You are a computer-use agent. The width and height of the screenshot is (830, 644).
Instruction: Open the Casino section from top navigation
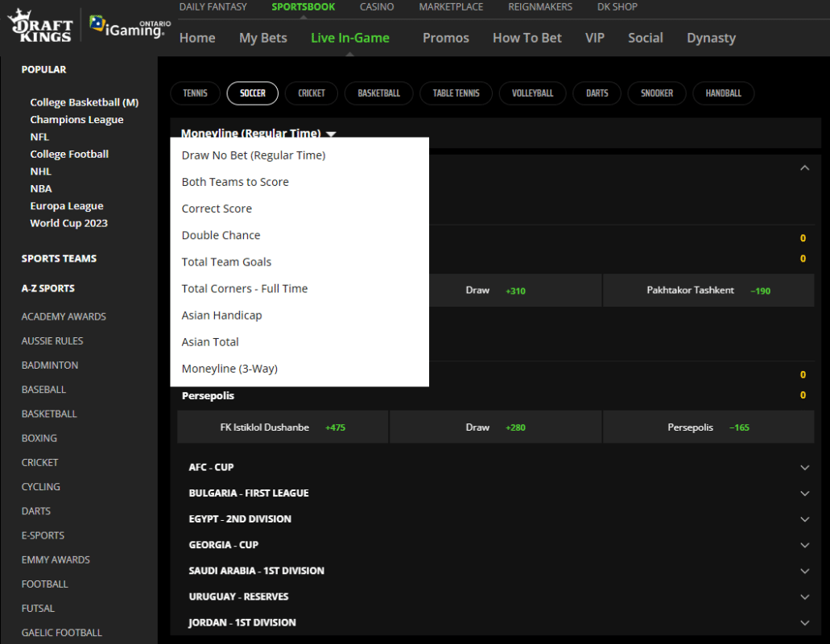(376, 6)
